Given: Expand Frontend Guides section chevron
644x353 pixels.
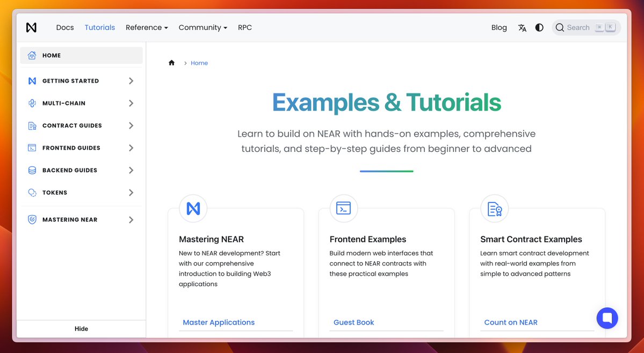Looking at the screenshot, I should pos(131,148).
